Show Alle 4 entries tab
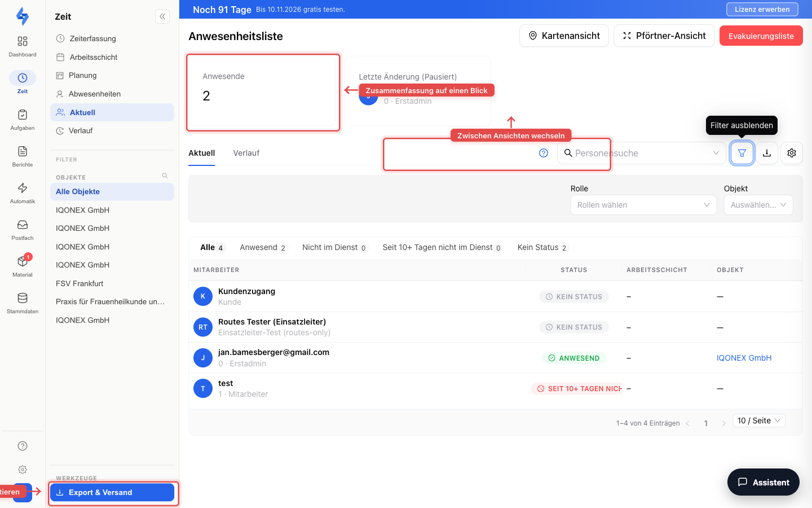812x508 pixels. coord(213,247)
